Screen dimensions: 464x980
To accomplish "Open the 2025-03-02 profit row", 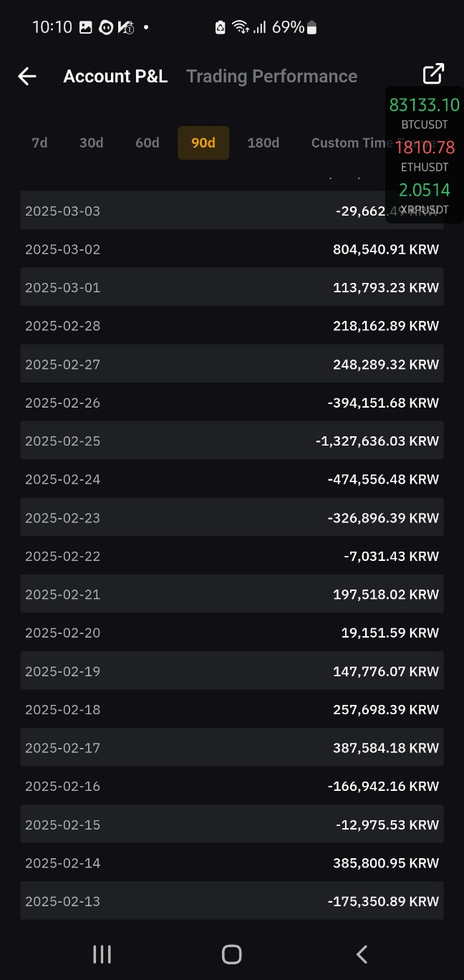I will point(232,249).
